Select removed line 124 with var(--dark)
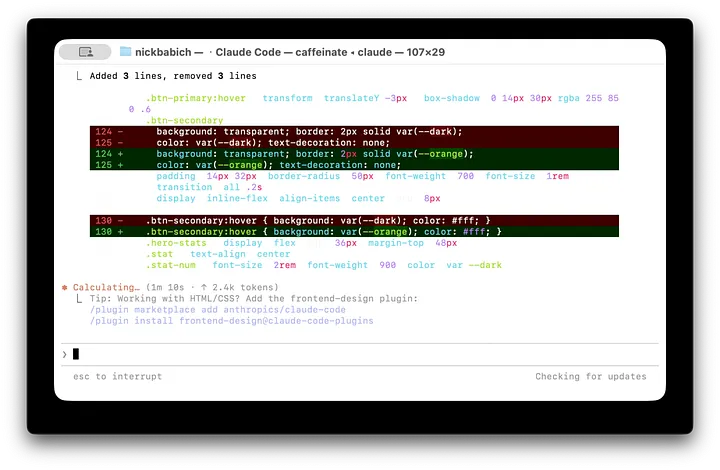 354,132
